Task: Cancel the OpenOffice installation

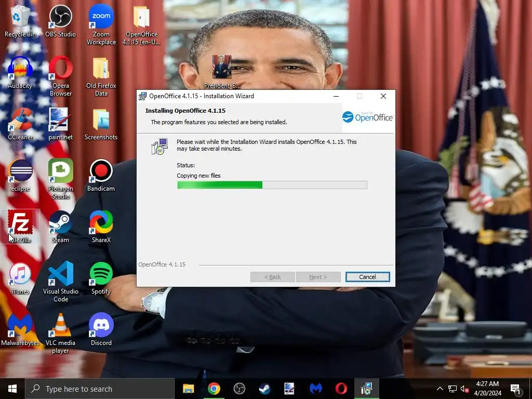Action: coord(367,277)
